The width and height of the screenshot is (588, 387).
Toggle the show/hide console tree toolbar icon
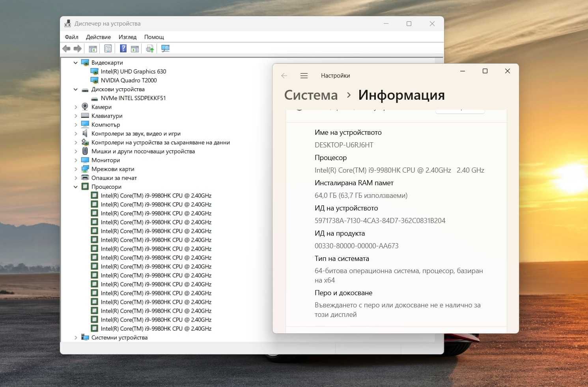93,49
